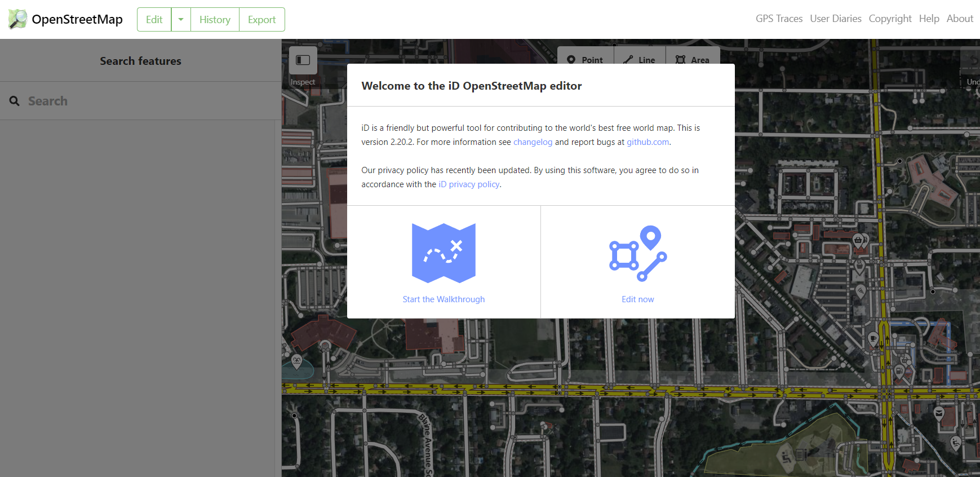The width and height of the screenshot is (980, 477).
Task: Click the Edit now label
Action: tap(638, 299)
